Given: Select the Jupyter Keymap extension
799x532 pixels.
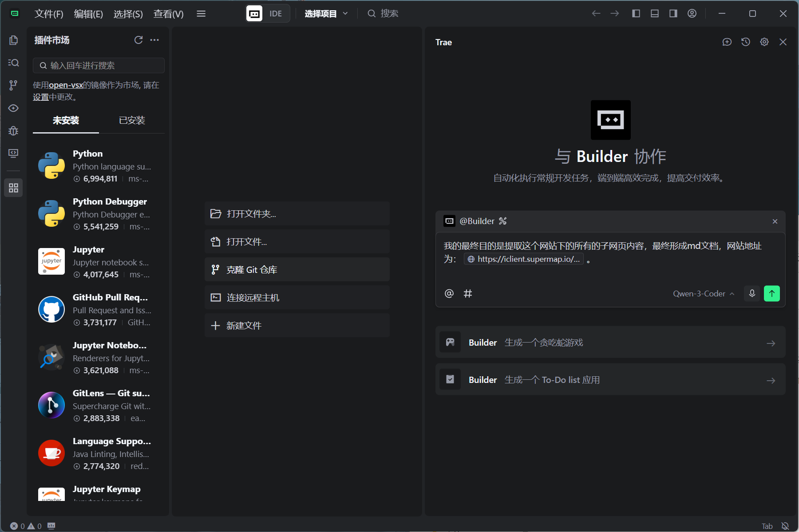Looking at the screenshot, I should [99, 492].
